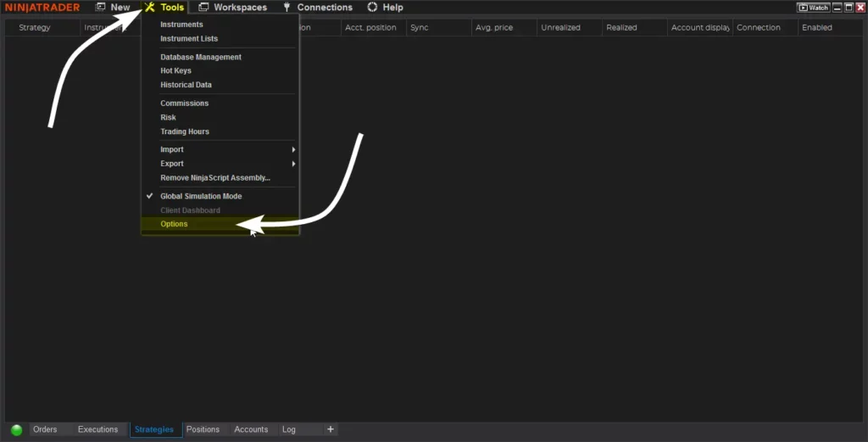Image resolution: width=868 pixels, height=442 pixels.
Task: Click the Connections plug icon
Action: pyautogui.click(x=287, y=7)
